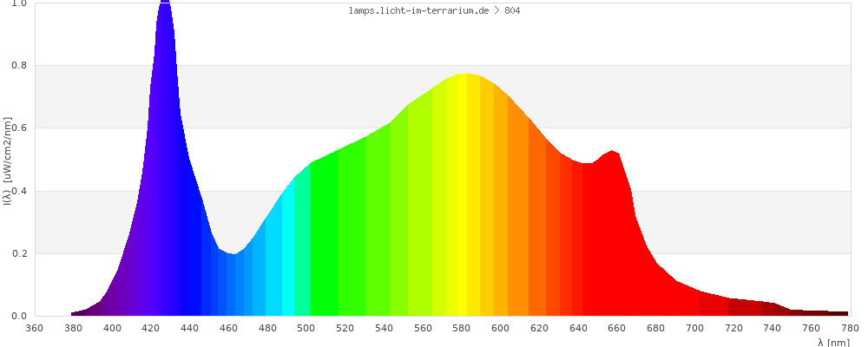Click the orange band near 610 nm
The image size is (868, 347).
519,226
